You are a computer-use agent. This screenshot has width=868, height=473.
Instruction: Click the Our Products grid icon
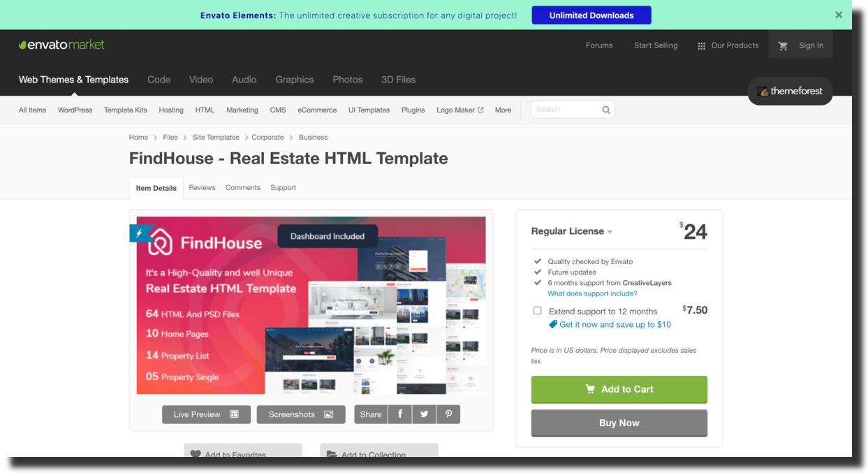(x=701, y=46)
